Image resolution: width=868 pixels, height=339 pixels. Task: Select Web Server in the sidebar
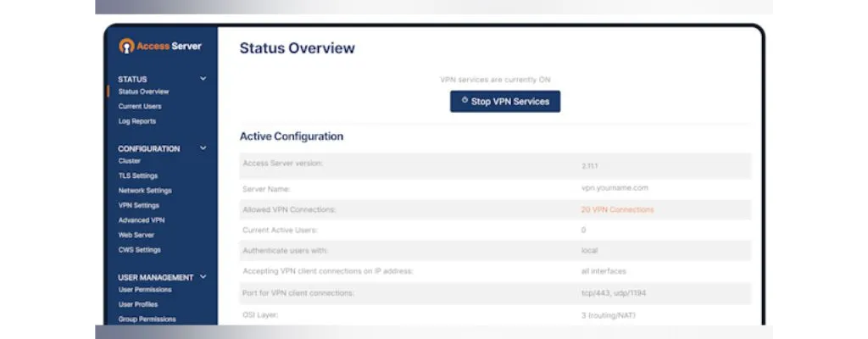tap(136, 235)
